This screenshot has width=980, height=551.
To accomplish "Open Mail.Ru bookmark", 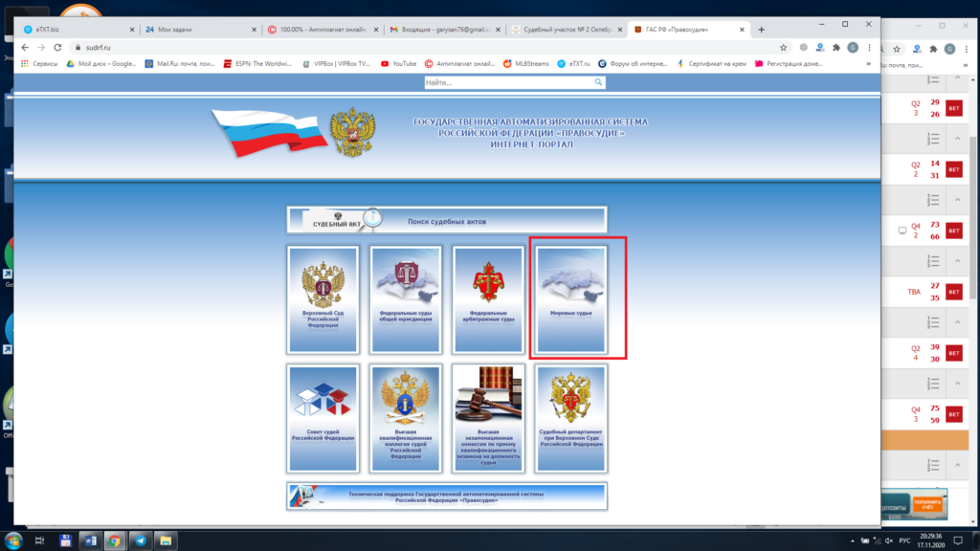I will coord(180,64).
